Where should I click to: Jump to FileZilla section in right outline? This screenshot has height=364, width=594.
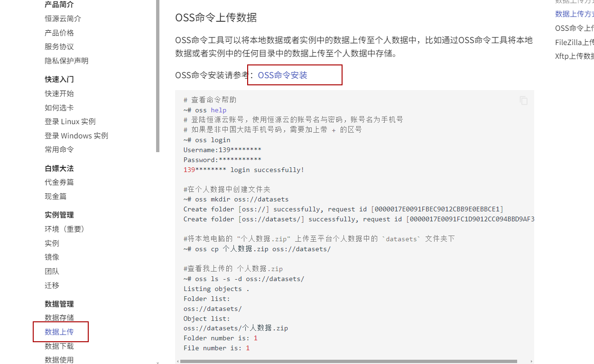[575, 42]
